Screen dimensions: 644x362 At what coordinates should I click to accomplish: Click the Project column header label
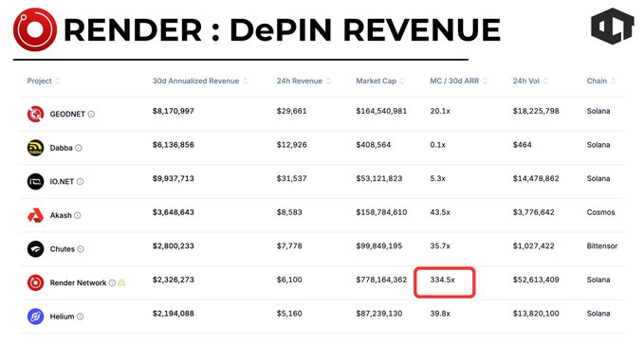[40, 81]
